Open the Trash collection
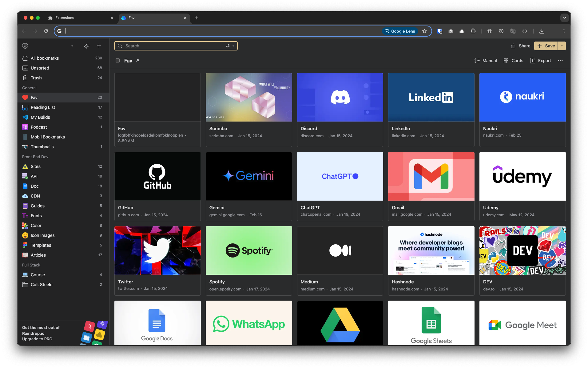This screenshot has width=588, height=368. coord(63,78)
